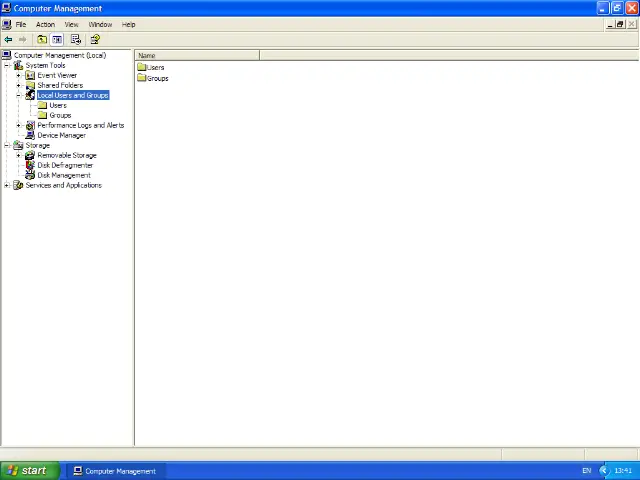
Task: Click the Event Viewer tree icon
Action: 30,75
